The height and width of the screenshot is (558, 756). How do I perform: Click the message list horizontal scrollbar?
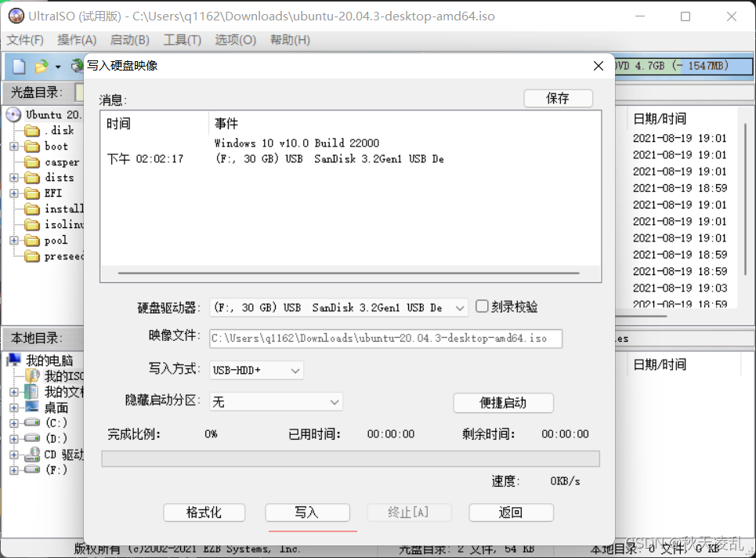pos(350,273)
